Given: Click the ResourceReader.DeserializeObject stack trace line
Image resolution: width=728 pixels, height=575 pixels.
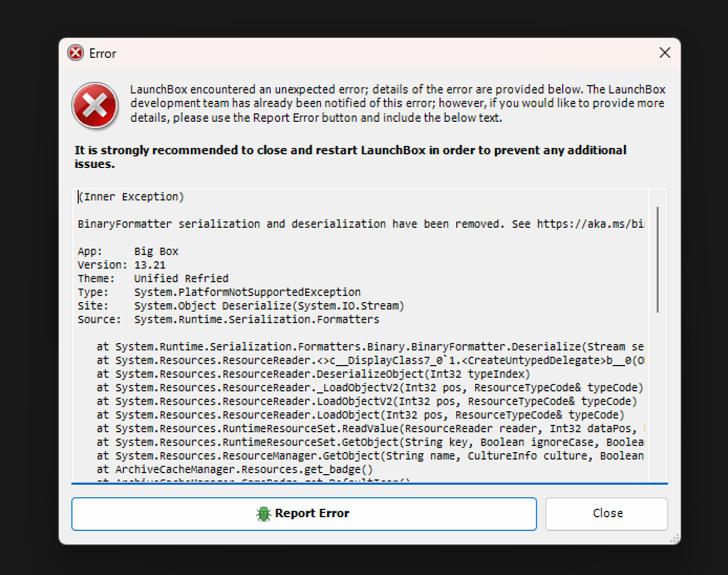Looking at the screenshot, I should click(314, 374).
